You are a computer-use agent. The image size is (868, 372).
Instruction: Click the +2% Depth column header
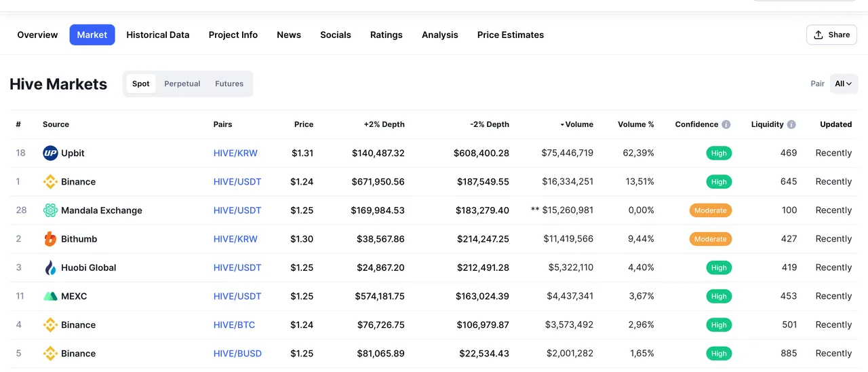coord(384,125)
